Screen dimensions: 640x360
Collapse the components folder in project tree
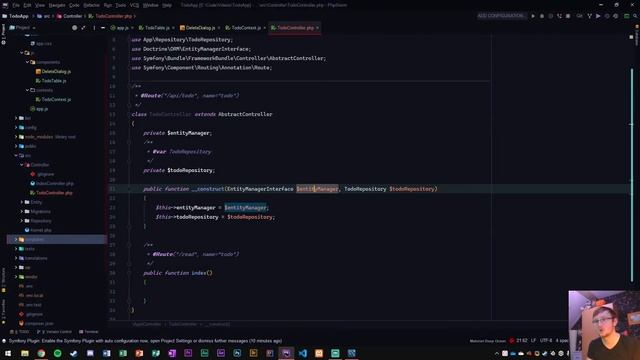(27, 62)
